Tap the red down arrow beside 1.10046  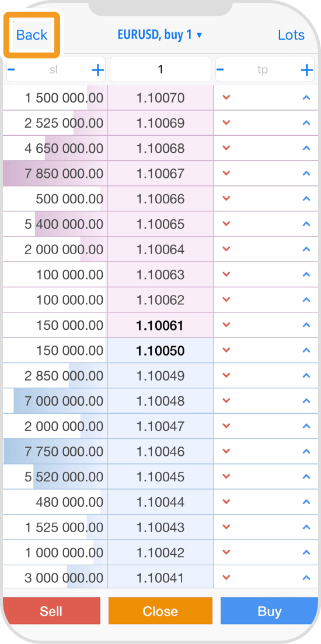pyautogui.click(x=226, y=451)
